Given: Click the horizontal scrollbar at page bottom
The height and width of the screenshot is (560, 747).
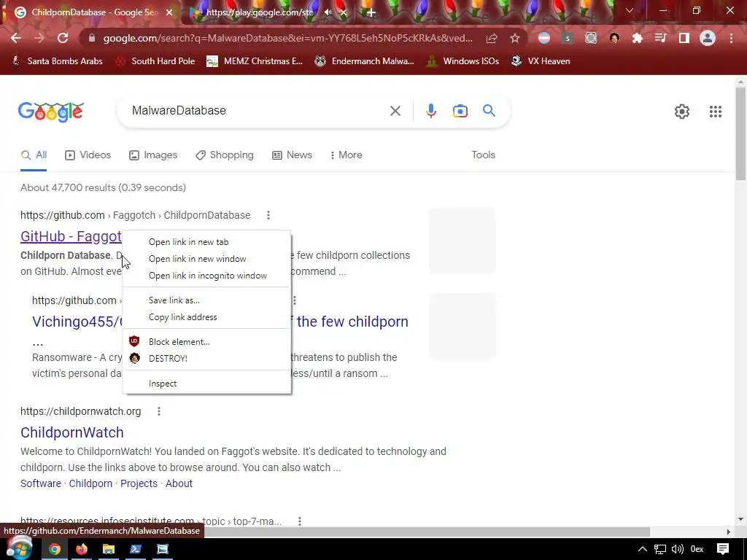Looking at the screenshot, I should click(x=427, y=532).
